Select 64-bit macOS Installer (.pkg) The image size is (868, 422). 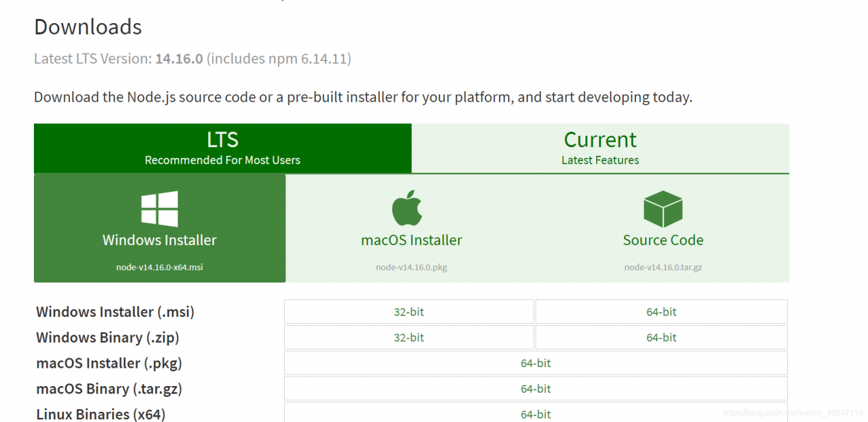point(536,363)
